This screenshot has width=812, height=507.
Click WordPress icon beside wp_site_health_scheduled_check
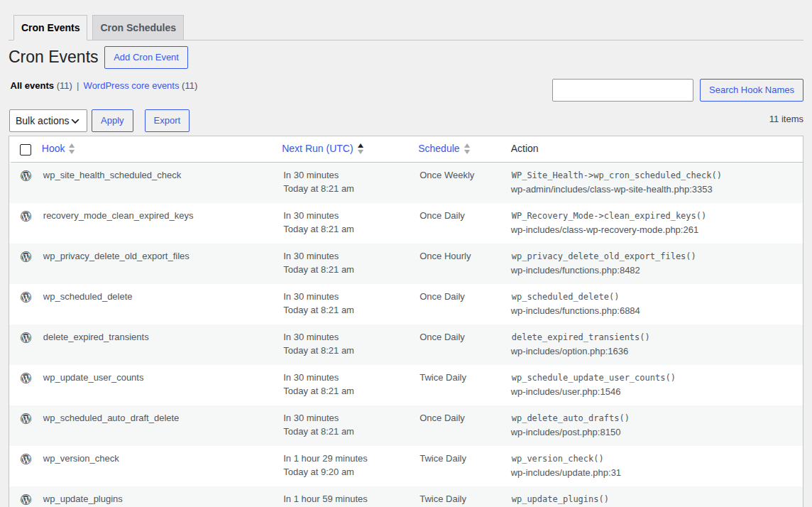[26, 175]
